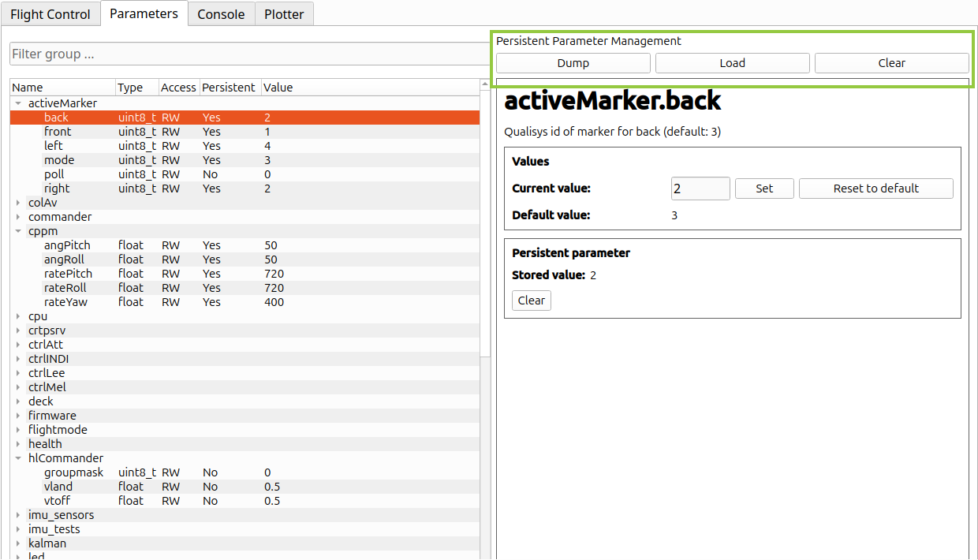Expand the imu_sensors group
This screenshot has width=978, height=560.
click(x=18, y=515)
